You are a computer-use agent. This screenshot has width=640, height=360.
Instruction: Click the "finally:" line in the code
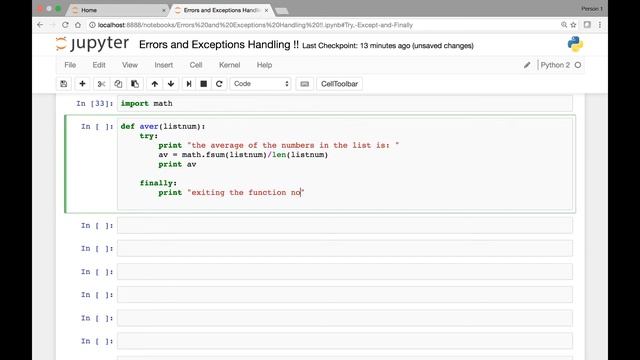click(158, 183)
